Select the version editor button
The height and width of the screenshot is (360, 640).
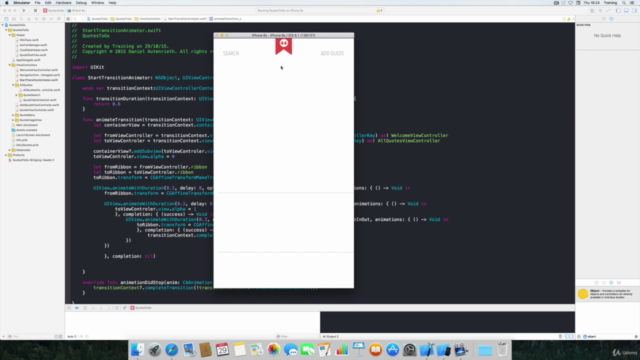pos(608,11)
